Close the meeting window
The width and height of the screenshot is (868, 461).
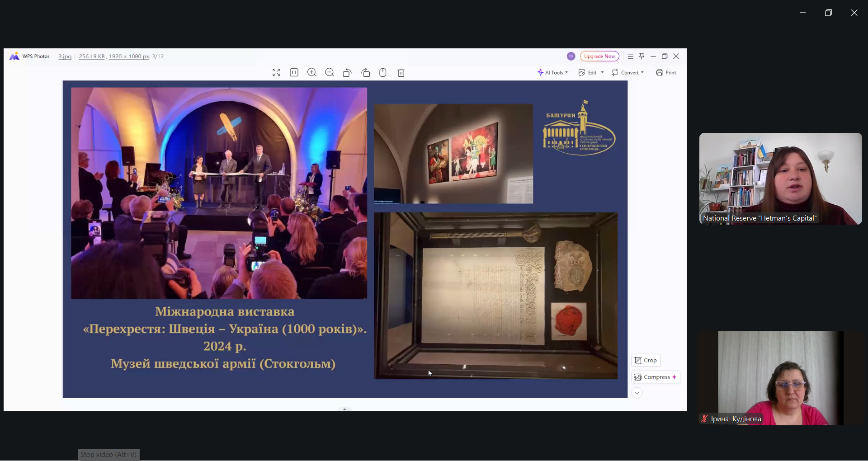(x=854, y=13)
